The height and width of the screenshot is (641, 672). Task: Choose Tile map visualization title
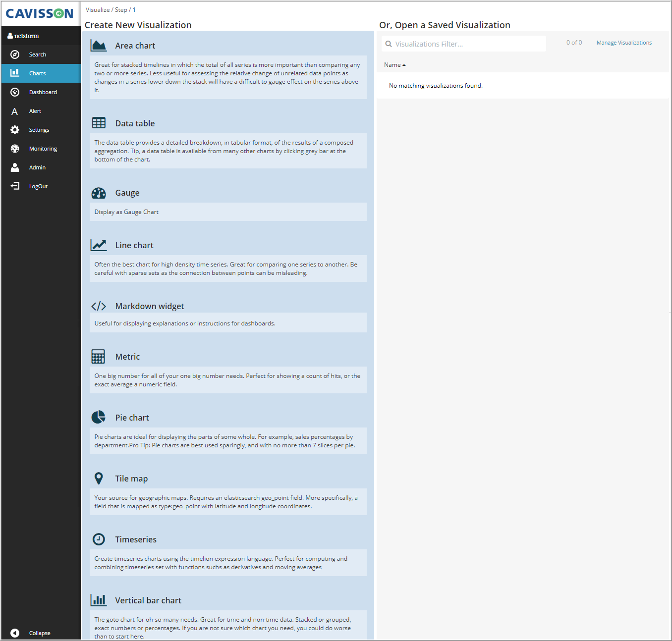(x=131, y=479)
